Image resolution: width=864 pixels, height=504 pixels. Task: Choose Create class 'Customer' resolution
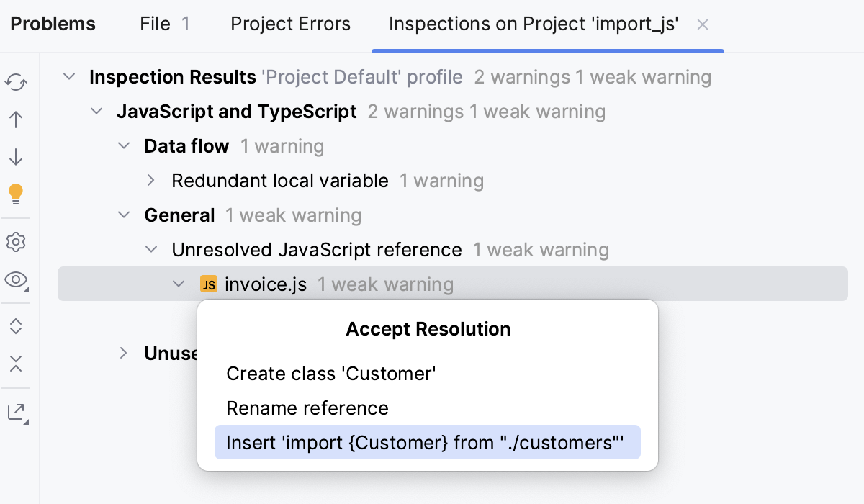(x=331, y=374)
